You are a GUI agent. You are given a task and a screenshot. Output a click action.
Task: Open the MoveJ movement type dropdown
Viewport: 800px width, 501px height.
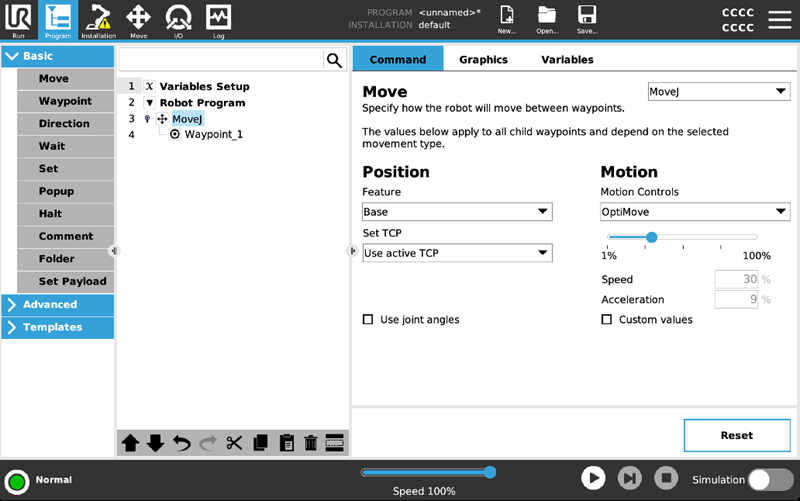[718, 92]
